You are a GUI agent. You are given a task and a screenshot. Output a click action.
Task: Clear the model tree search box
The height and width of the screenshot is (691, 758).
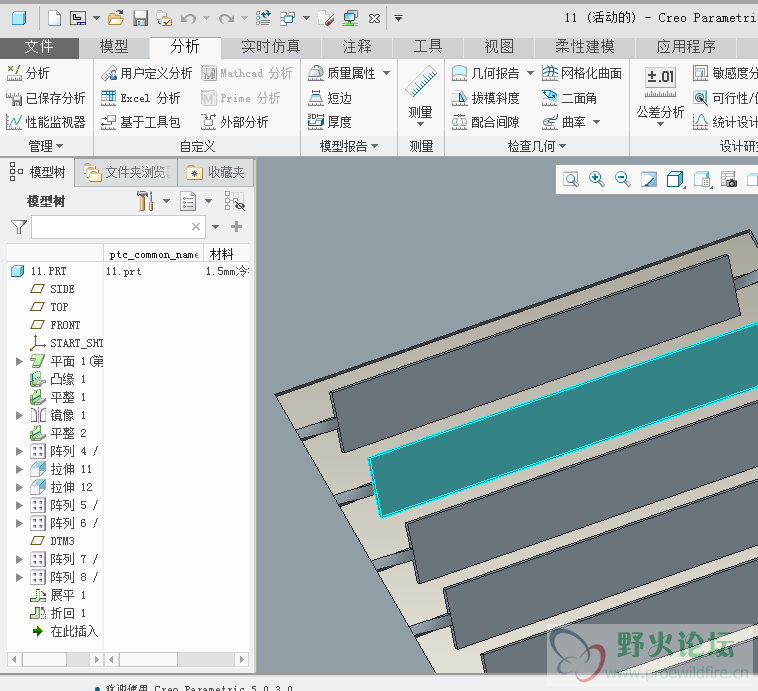(x=196, y=227)
